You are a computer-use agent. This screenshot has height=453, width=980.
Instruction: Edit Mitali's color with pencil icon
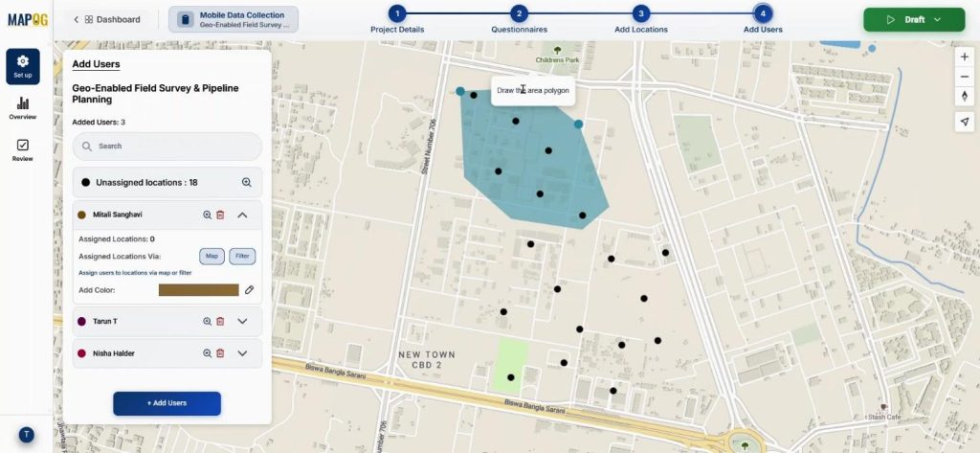250,289
